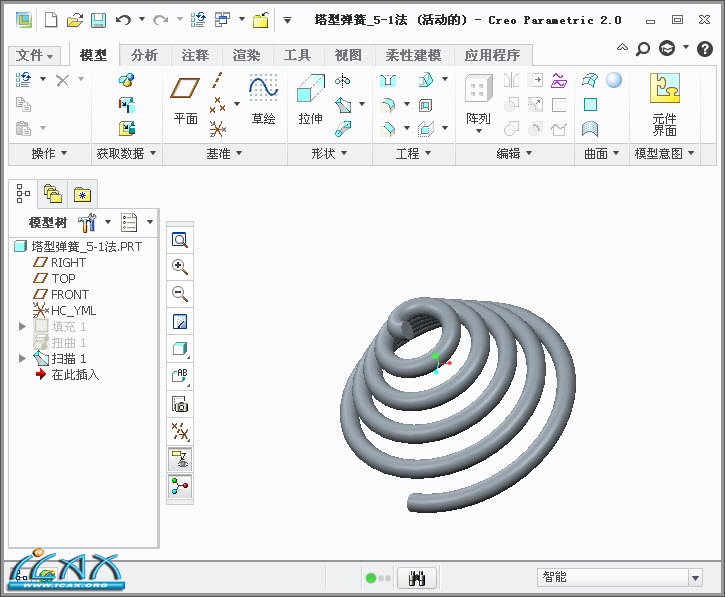Switch to the 分析 tab
The height and width of the screenshot is (597, 725).
point(144,55)
